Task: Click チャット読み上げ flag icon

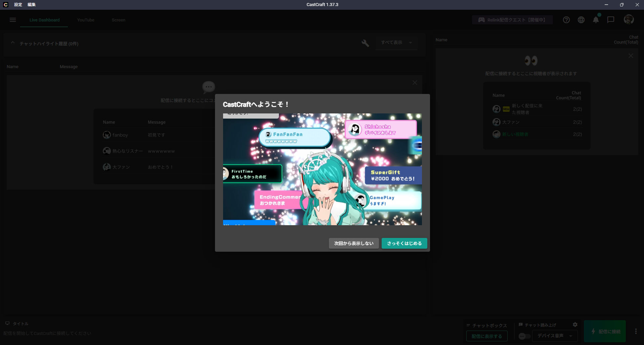Action: tap(521, 325)
